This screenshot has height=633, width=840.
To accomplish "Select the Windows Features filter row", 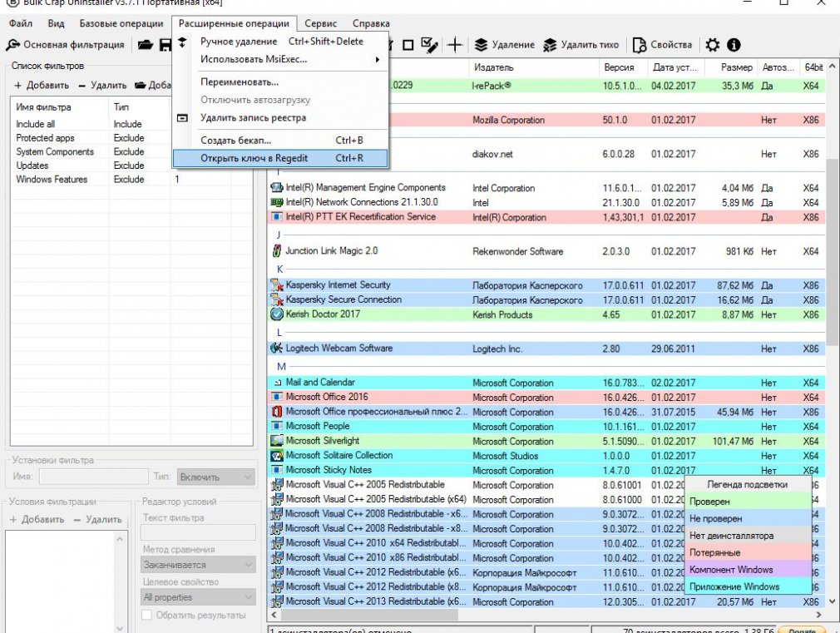I will click(x=131, y=180).
